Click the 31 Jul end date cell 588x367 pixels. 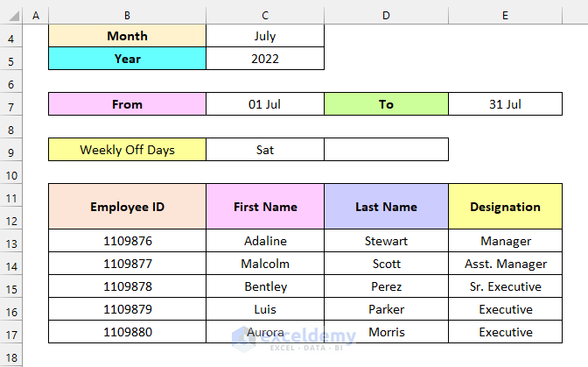tap(505, 104)
